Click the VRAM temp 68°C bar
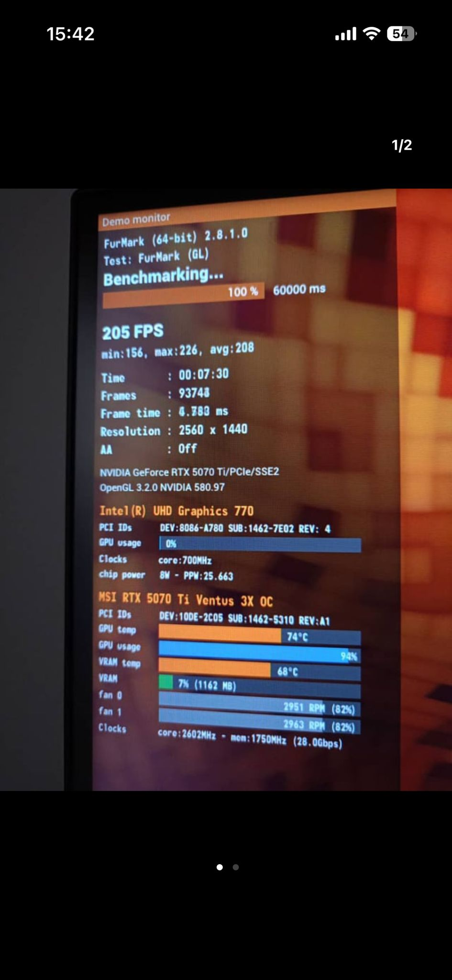Viewport: 452px width, 980px height. (x=260, y=669)
